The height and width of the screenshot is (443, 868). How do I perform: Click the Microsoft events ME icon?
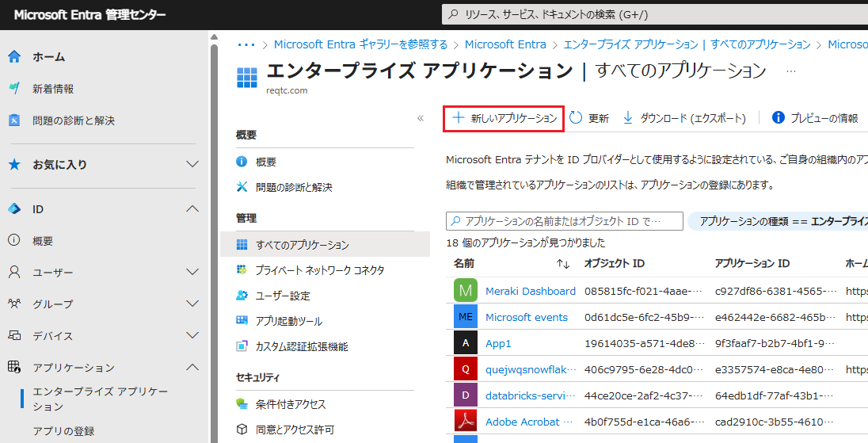[x=466, y=317]
